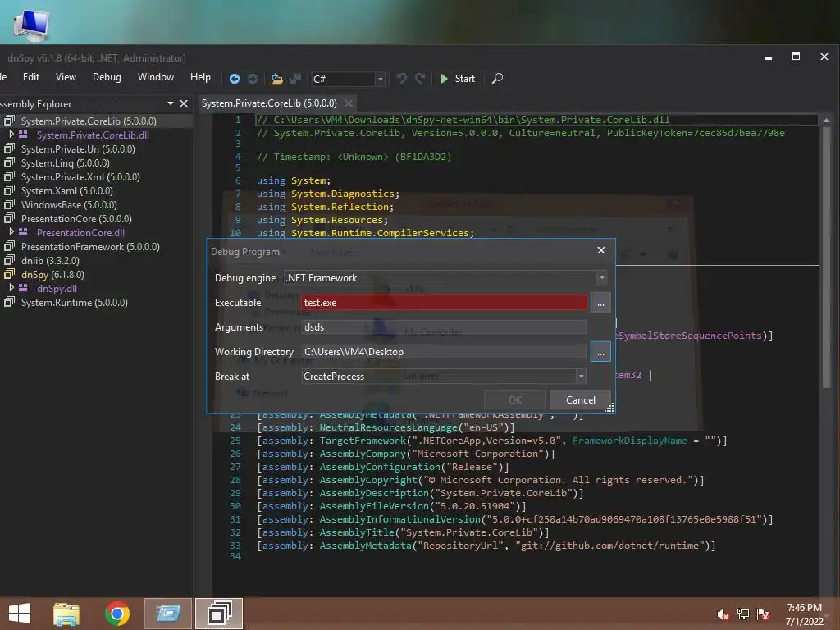The image size is (840, 630).
Task: Click the Arguments input field
Action: [x=444, y=326]
